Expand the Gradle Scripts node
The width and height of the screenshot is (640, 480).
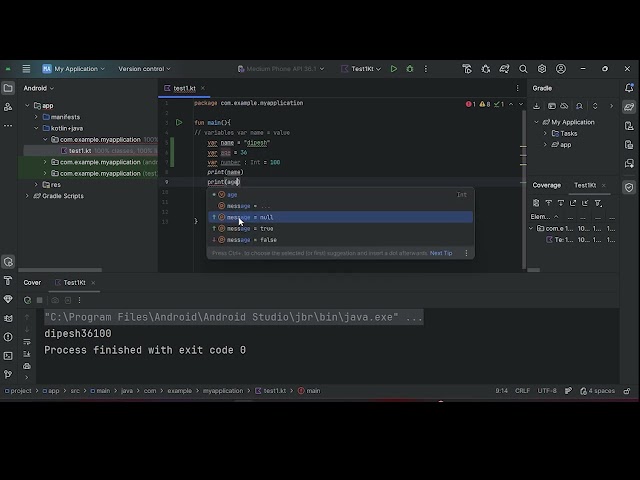tap(27, 196)
